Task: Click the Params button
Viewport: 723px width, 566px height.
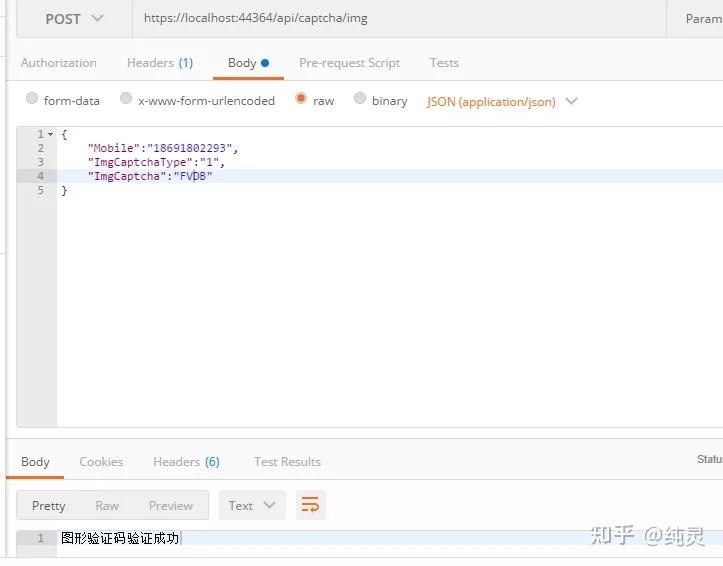Action: click(x=704, y=19)
